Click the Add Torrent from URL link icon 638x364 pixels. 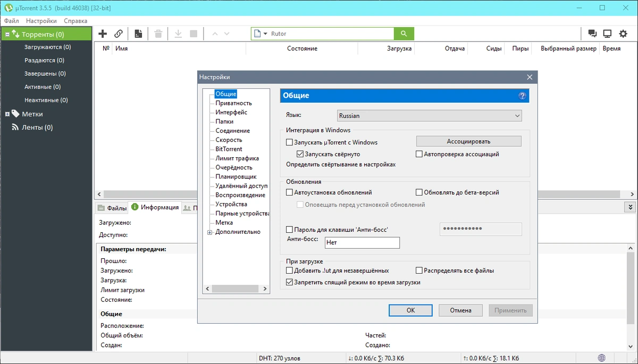[x=119, y=33]
